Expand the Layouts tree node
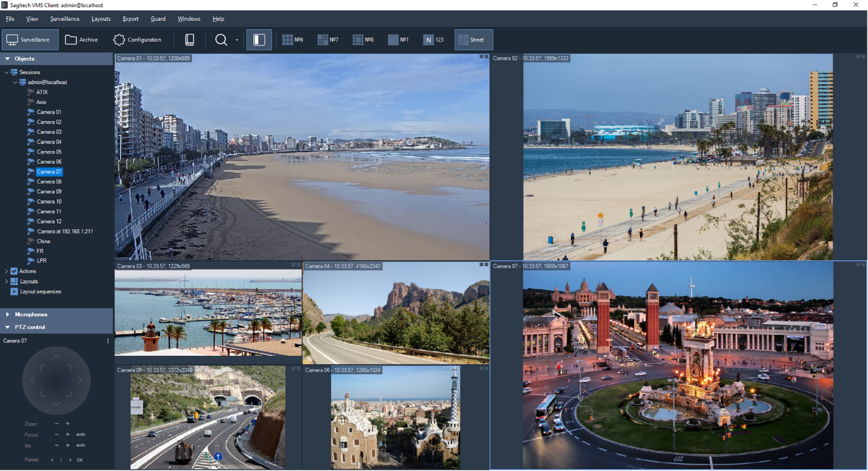This screenshot has height=471, width=868. coord(7,282)
